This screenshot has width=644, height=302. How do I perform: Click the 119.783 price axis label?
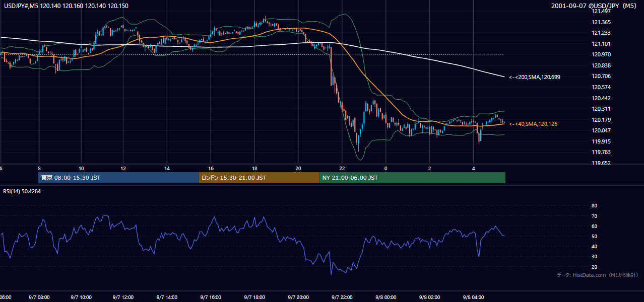click(600, 152)
